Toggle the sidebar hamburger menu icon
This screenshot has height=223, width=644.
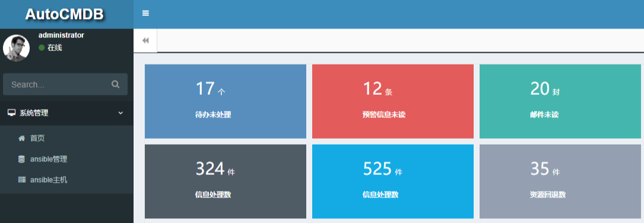(x=145, y=13)
